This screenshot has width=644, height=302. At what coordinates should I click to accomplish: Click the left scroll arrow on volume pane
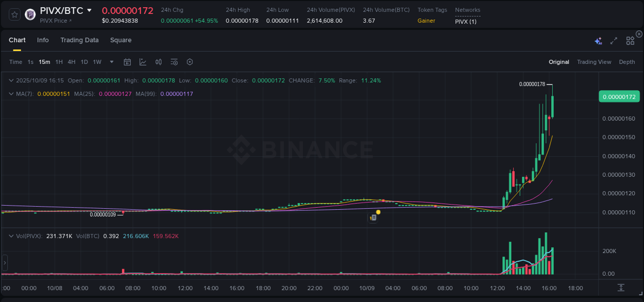tap(5, 263)
